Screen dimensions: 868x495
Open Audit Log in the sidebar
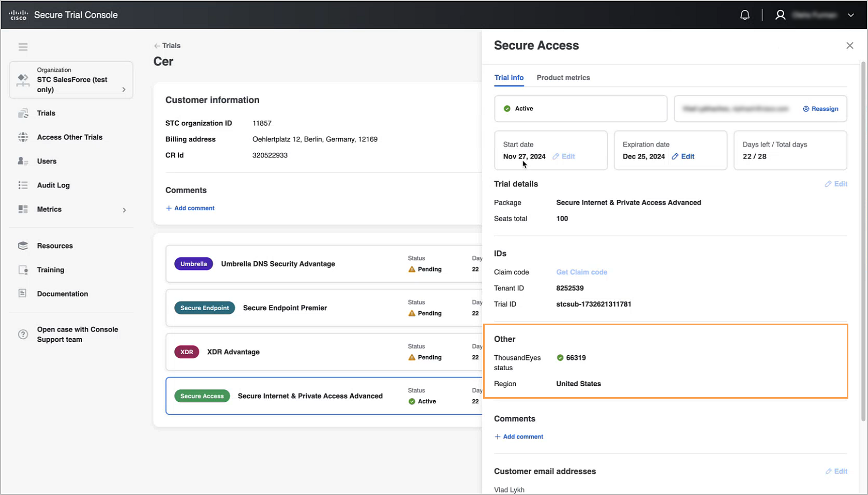53,185
